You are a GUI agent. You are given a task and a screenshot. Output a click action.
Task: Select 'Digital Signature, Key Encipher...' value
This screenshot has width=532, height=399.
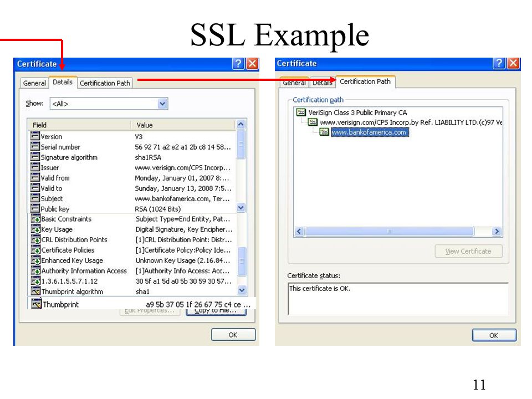click(x=184, y=229)
